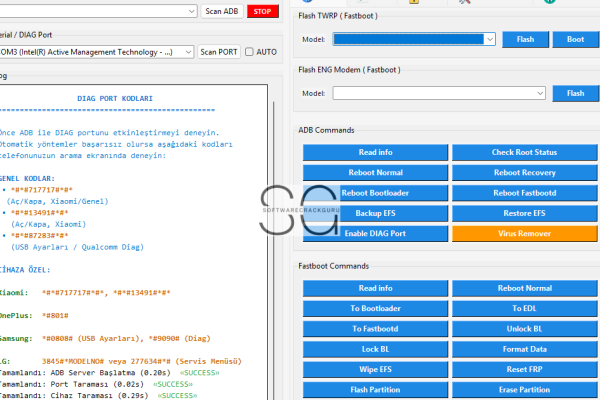Click Lock BL
The width and height of the screenshot is (600, 400).
[375, 349]
